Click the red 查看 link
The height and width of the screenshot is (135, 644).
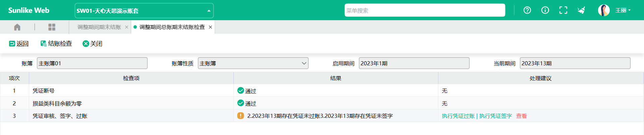click(x=521, y=116)
